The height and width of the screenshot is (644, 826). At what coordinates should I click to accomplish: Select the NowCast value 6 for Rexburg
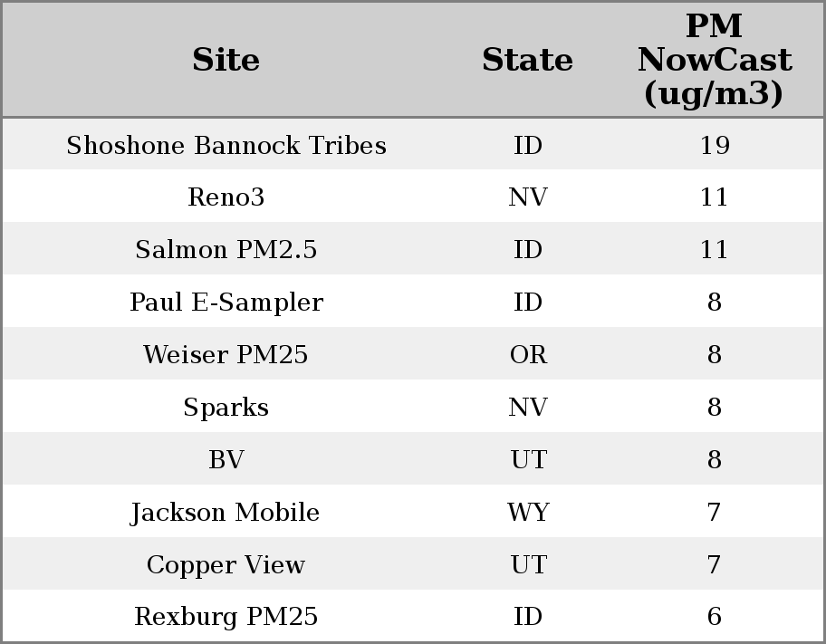coord(715,617)
